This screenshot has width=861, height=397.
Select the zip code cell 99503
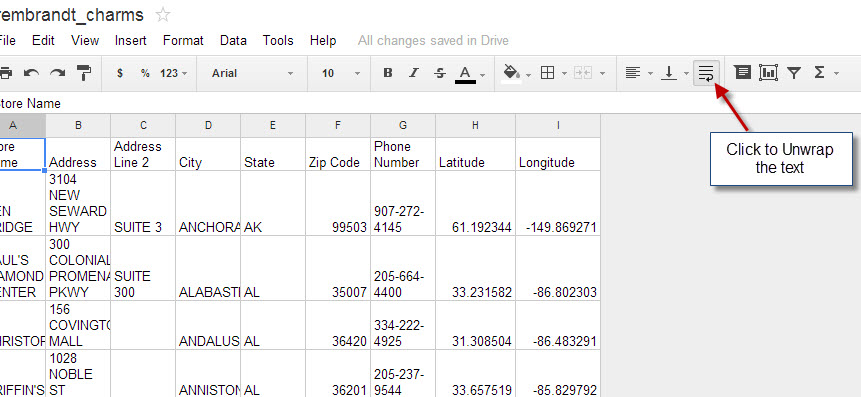pos(338,203)
